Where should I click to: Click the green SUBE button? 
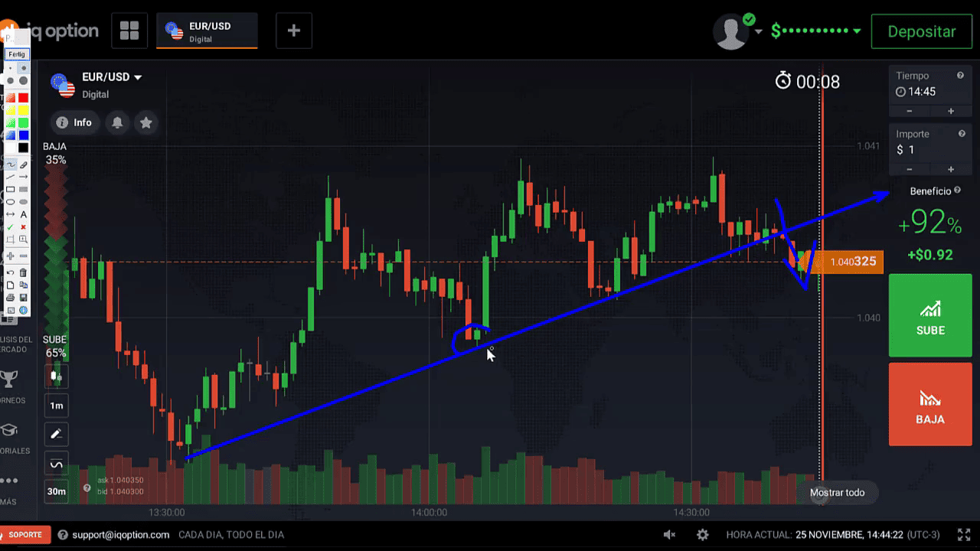[x=929, y=315]
